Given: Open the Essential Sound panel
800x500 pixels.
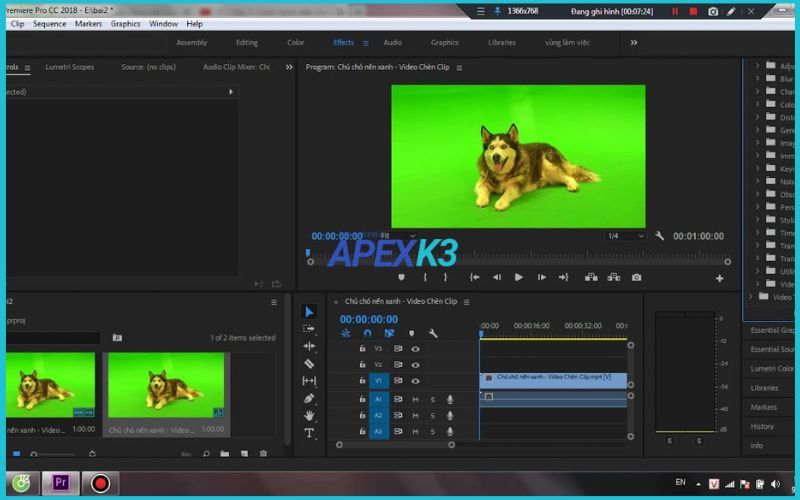Looking at the screenshot, I should click(x=772, y=349).
